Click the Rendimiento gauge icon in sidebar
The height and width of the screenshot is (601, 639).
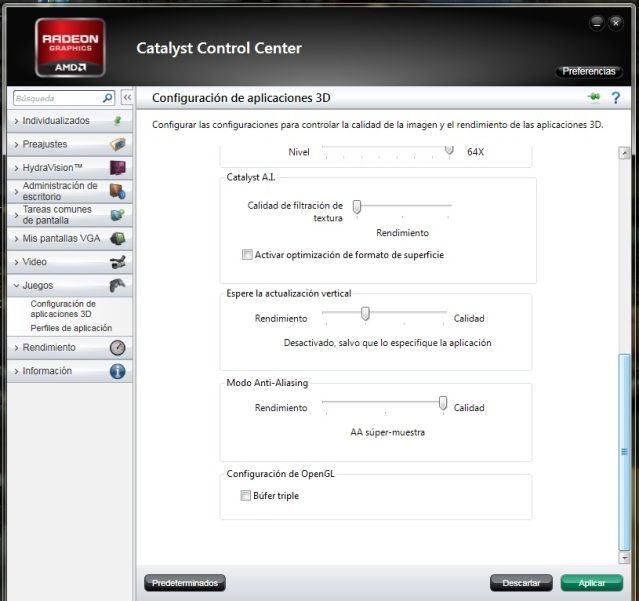(117, 348)
